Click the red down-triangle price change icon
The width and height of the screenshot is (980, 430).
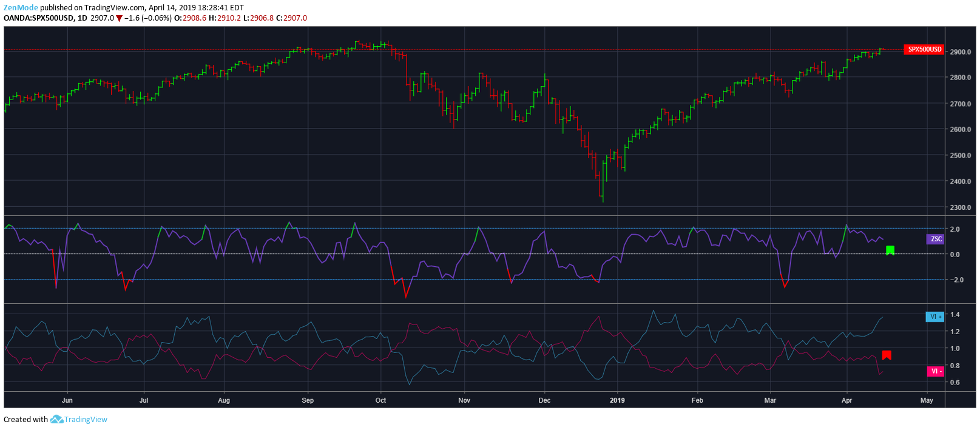tap(119, 18)
